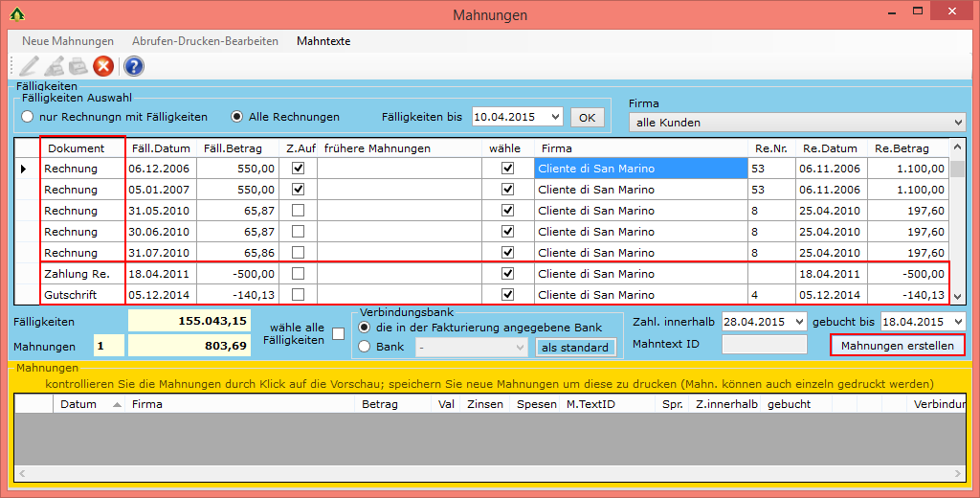Click the 'Re.Nr.' column header
This screenshot has width=980, height=498.
[771, 148]
